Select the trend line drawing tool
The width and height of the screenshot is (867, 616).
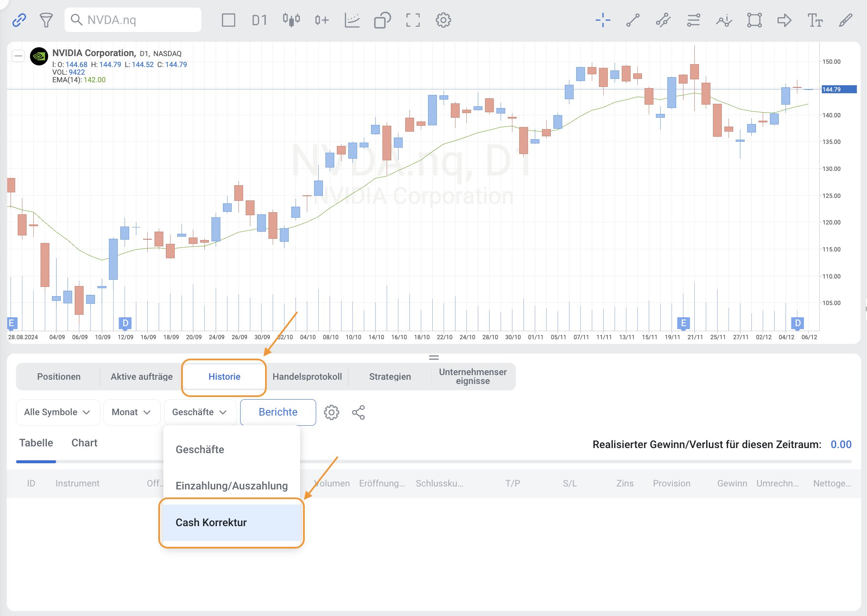coord(633,20)
